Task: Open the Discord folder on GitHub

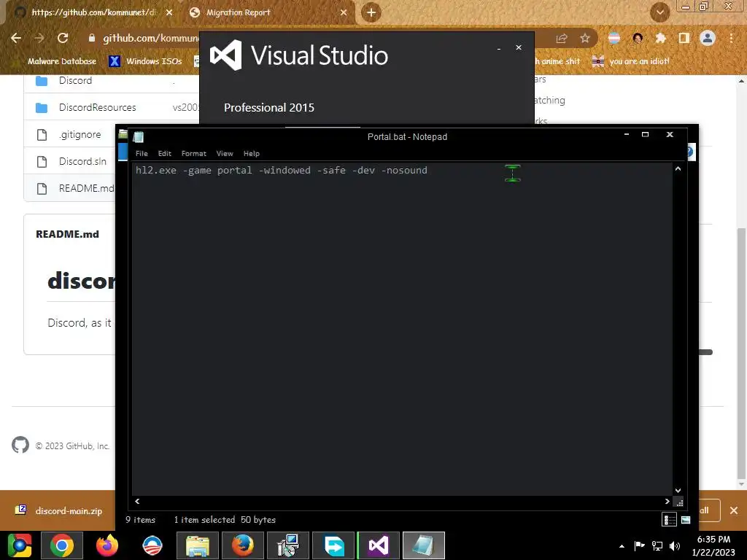Action: click(x=75, y=80)
